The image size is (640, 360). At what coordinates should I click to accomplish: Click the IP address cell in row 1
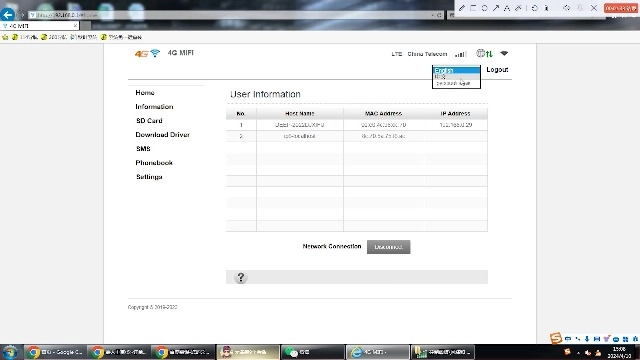(x=456, y=125)
